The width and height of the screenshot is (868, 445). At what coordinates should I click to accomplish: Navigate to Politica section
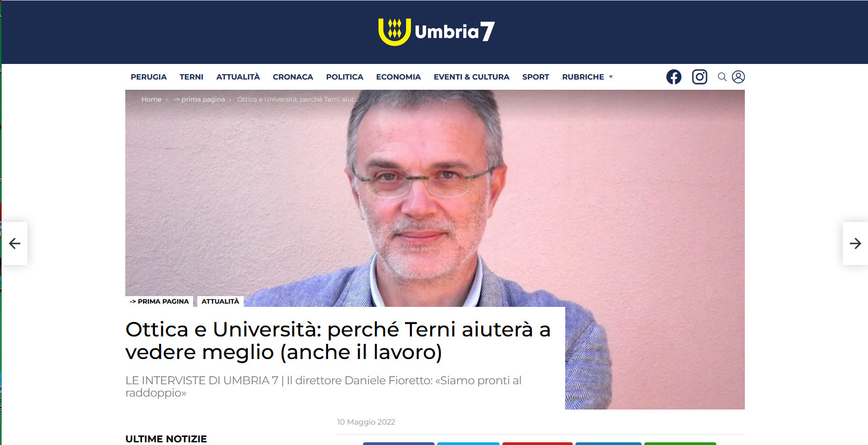pos(345,77)
